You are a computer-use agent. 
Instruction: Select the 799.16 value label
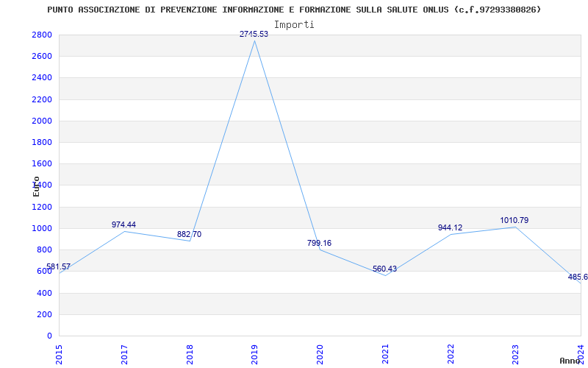pyautogui.click(x=319, y=243)
